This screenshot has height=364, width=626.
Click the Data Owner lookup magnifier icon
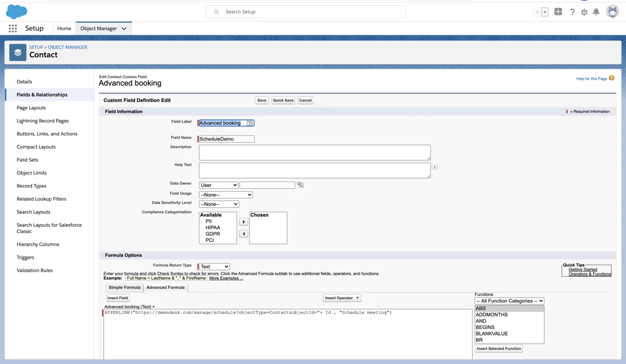(300, 185)
